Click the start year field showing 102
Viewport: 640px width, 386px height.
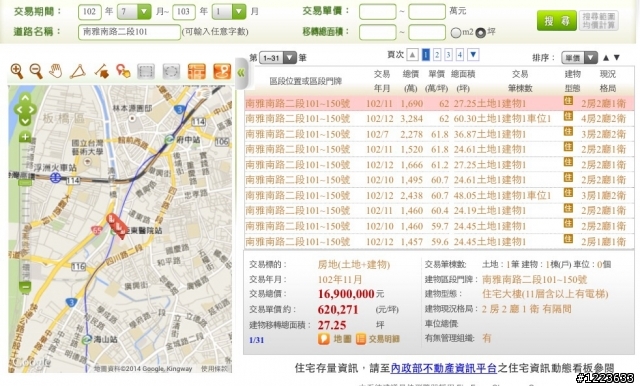tap(89, 11)
